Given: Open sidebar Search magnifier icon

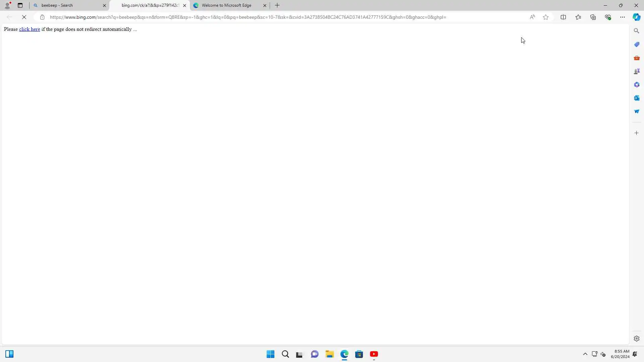Looking at the screenshot, I should pos(636,31).
